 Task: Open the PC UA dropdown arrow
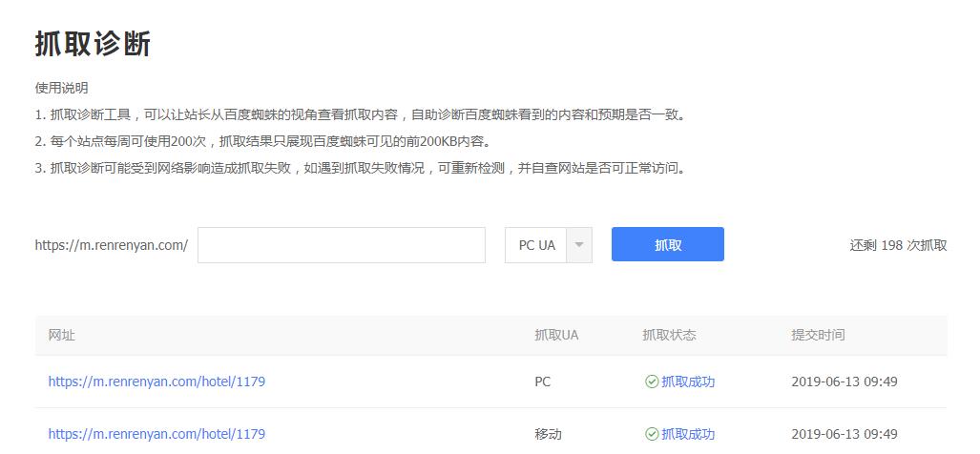tap(579, 245)
